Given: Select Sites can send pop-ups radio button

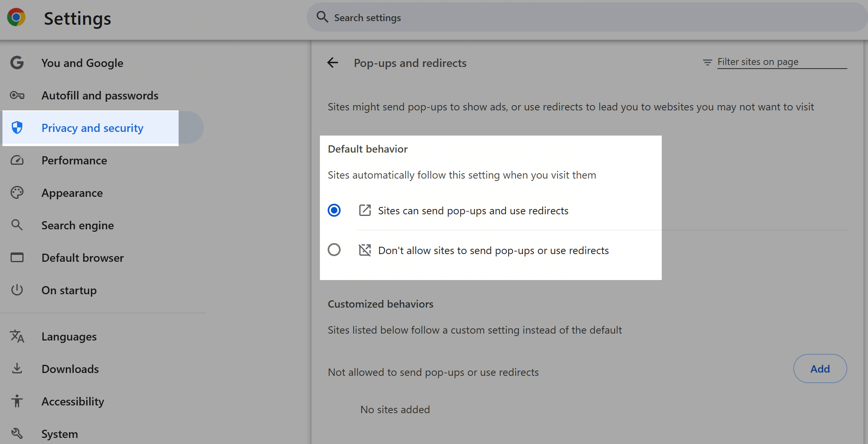Looking at the screenshot, I should tap(334, 210).
